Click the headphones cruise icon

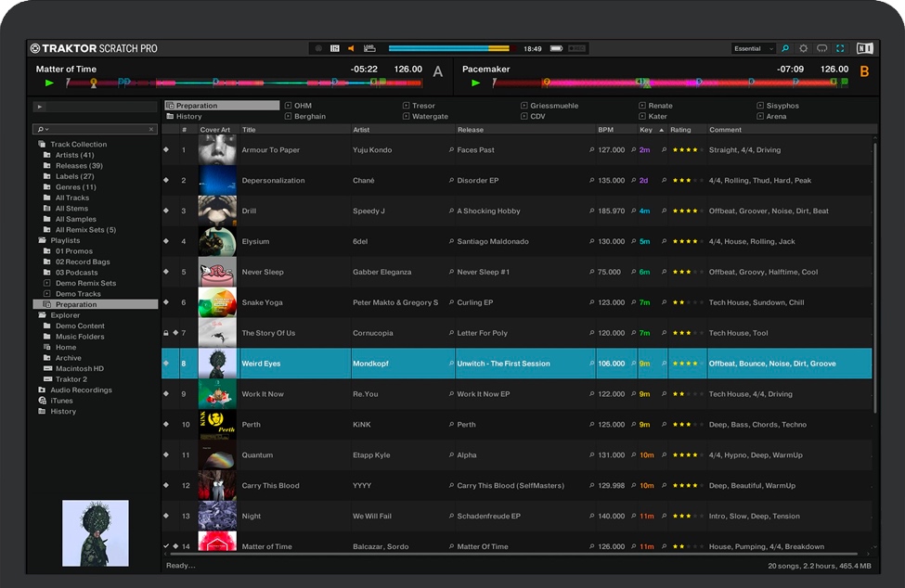(822, 48)
